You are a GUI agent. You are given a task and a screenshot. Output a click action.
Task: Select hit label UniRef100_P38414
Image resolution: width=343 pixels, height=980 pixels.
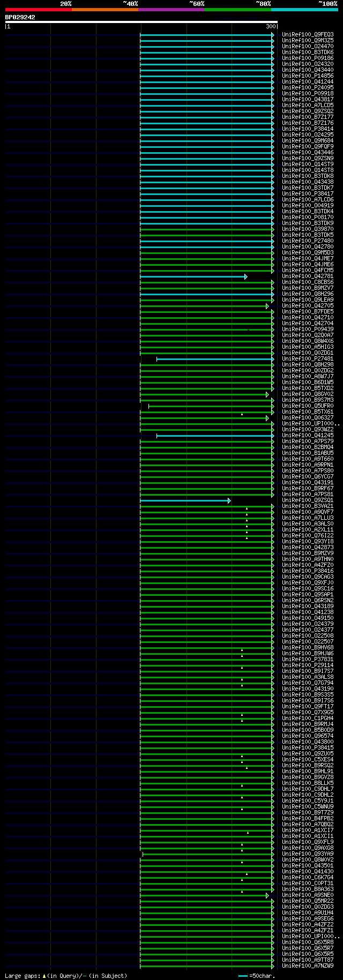[308, 129]
